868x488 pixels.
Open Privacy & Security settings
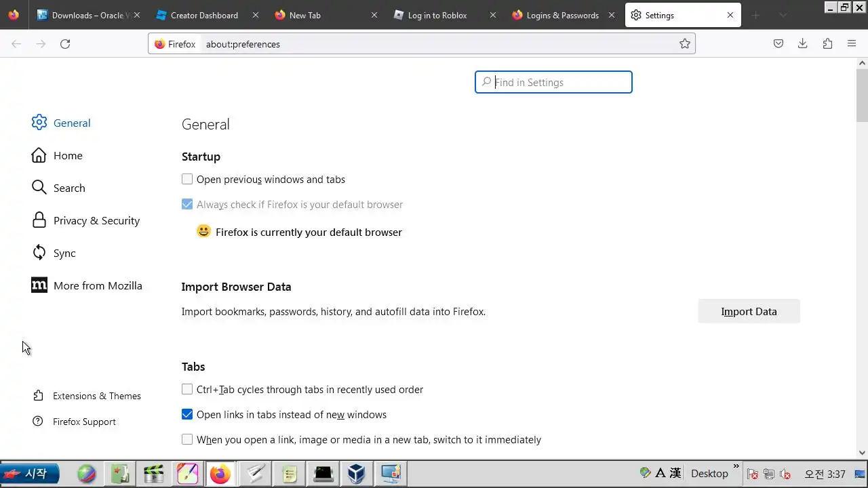point(85,220)
